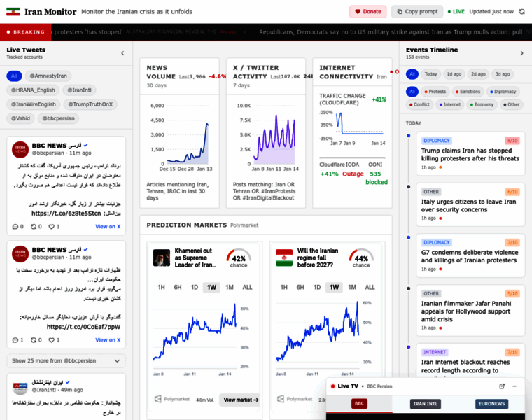Screen dimensions: 532x420
Task: Click timeline marker beside Trump claims event
Action: [409, 136]
